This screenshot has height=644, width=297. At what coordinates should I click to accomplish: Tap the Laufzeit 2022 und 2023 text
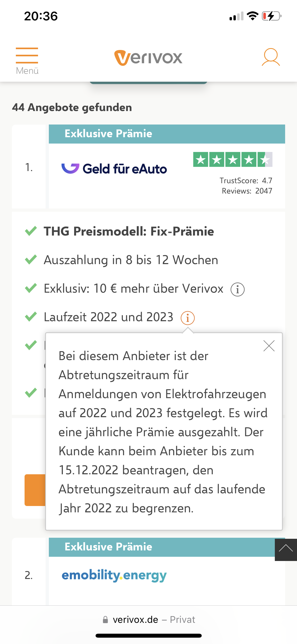[x=109, y=317]
